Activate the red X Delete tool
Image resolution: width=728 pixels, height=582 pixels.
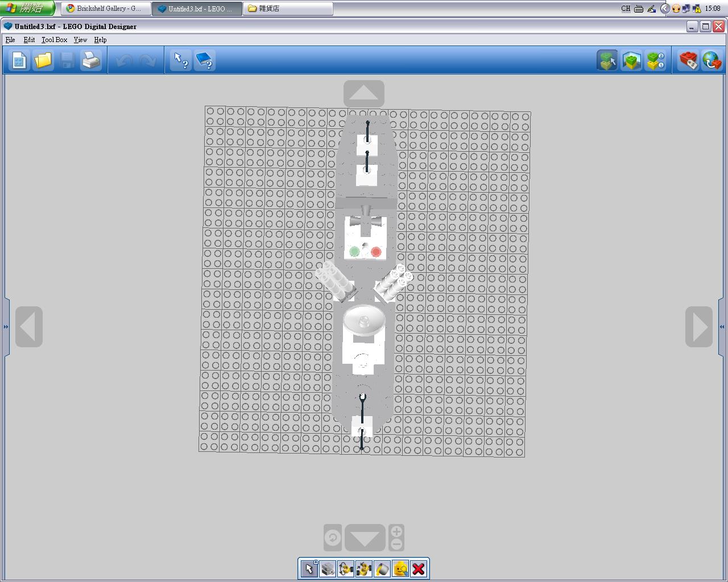click(x=419, y=569)
